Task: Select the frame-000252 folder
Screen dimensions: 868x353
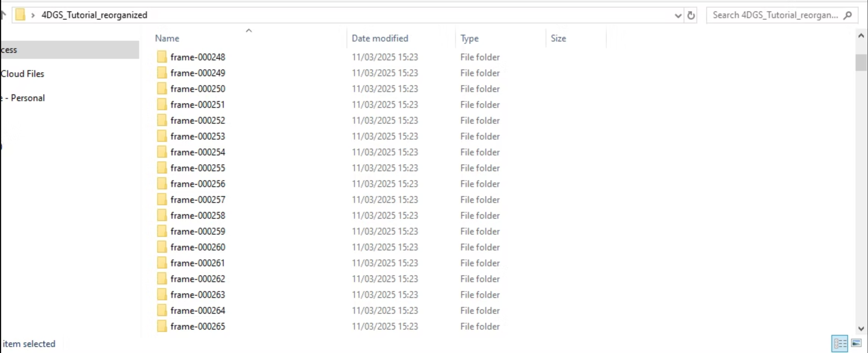Action: (x=198, y=120)
